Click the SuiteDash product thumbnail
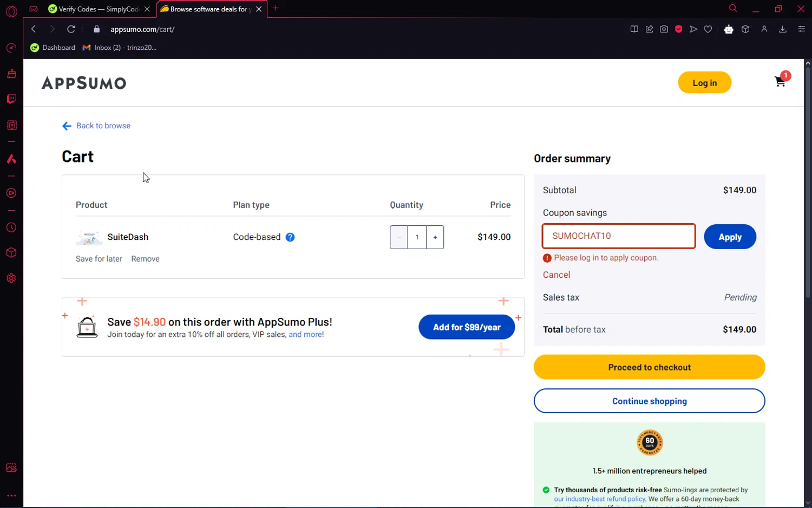 (89, 237)
